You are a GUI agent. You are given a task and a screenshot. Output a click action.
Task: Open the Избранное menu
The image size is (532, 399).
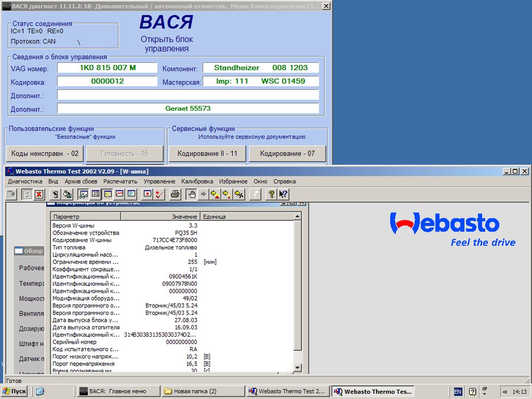234,181
